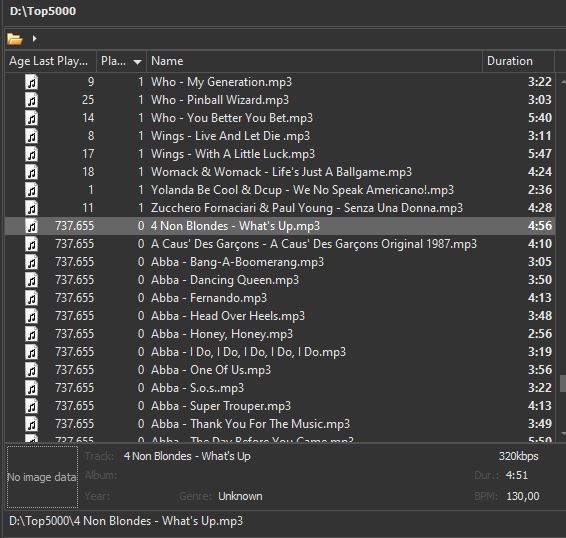The height and width of the screenshot is (538, 566).
Task: Select Abba - Fernando.mp3
Action: click(209, 298)
